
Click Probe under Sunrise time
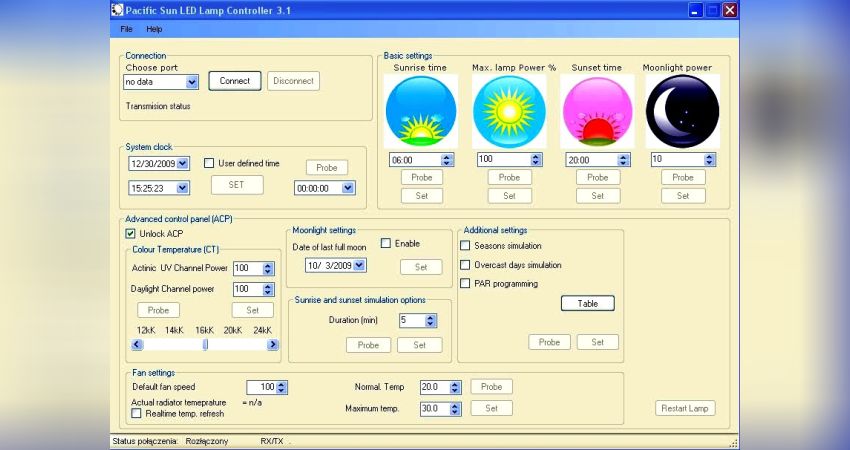point(422,177)
